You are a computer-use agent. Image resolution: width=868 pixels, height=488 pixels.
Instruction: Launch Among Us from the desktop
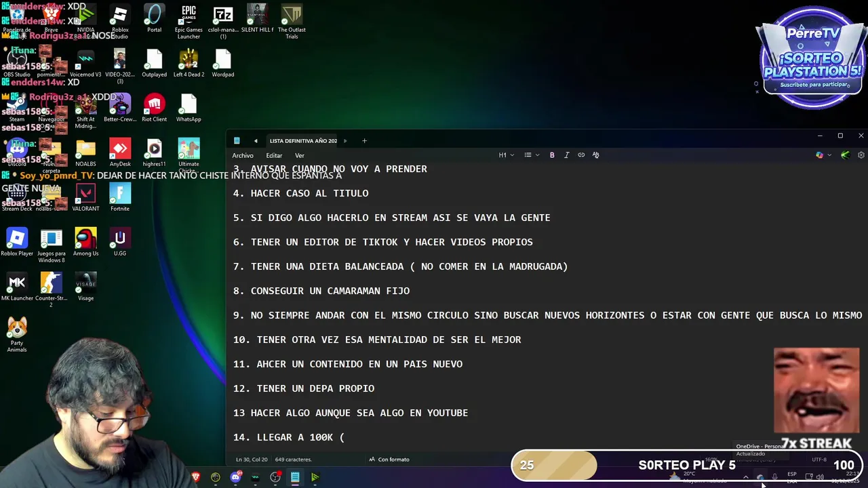coord(85,243)
